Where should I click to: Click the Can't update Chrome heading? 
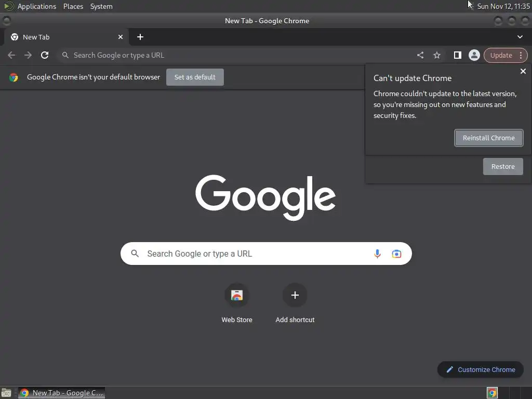[x=412, y=78]
